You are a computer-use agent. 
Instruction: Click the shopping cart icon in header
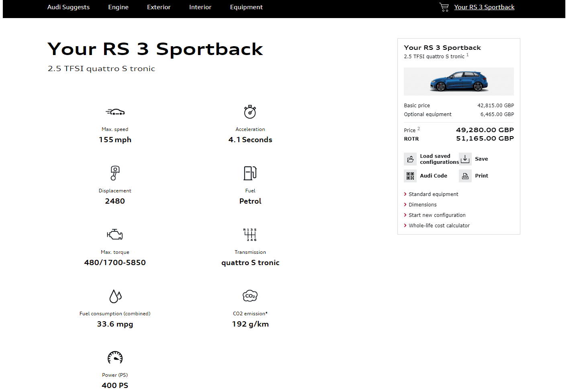444,7
